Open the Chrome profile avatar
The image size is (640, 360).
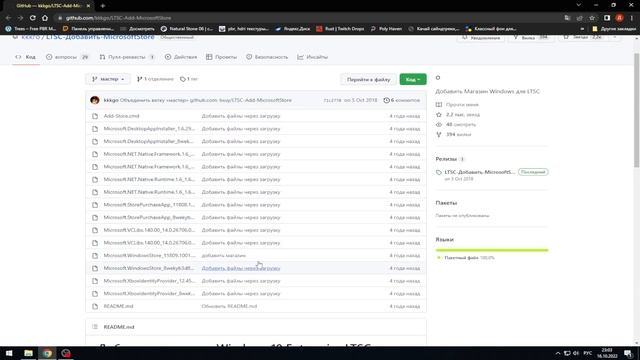[619, 18]
